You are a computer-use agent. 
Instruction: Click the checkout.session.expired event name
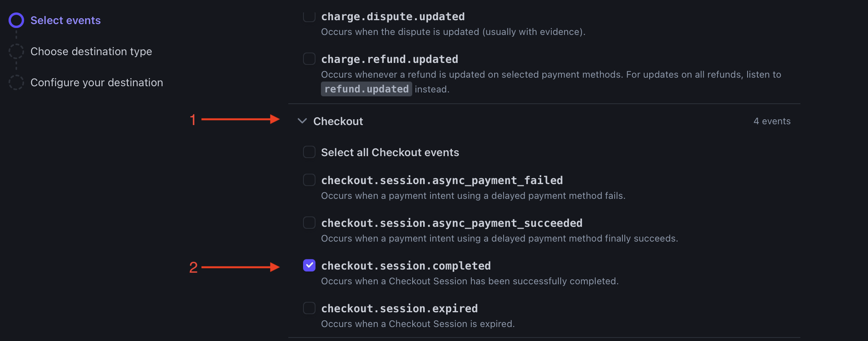pyautogui.click(x=399, y=308)
